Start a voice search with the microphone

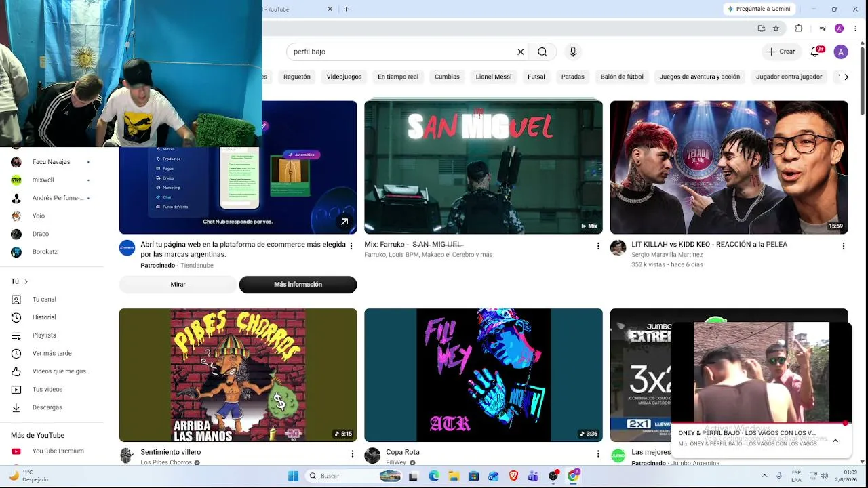coord(573,52)
